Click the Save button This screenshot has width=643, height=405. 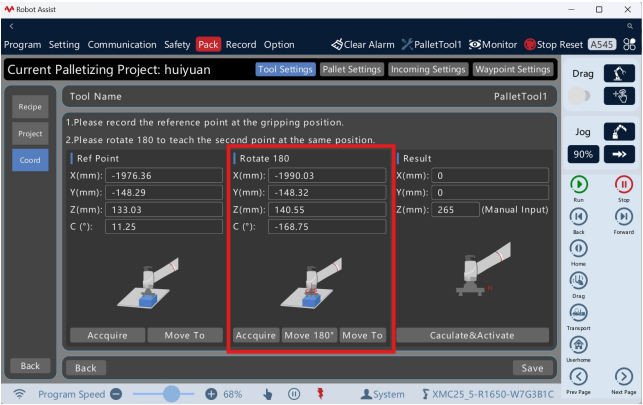pyautogui.click(x=532, y=368)
